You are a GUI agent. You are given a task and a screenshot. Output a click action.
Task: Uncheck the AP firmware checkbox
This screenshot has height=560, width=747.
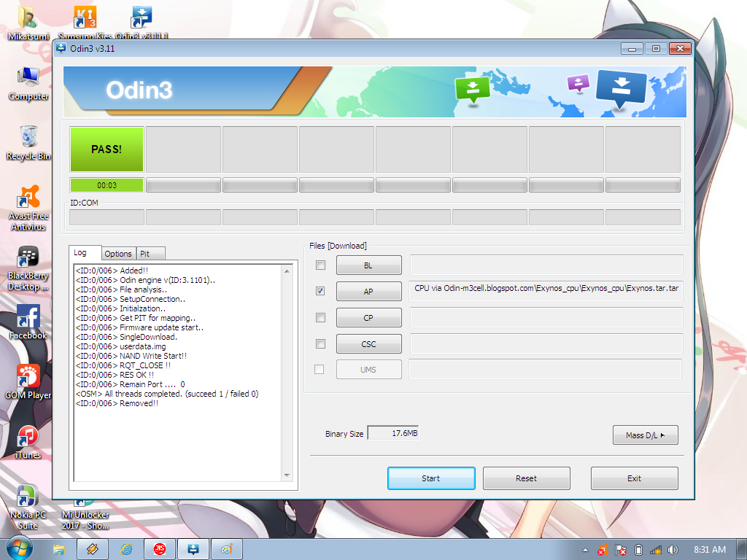pos(320,291)
